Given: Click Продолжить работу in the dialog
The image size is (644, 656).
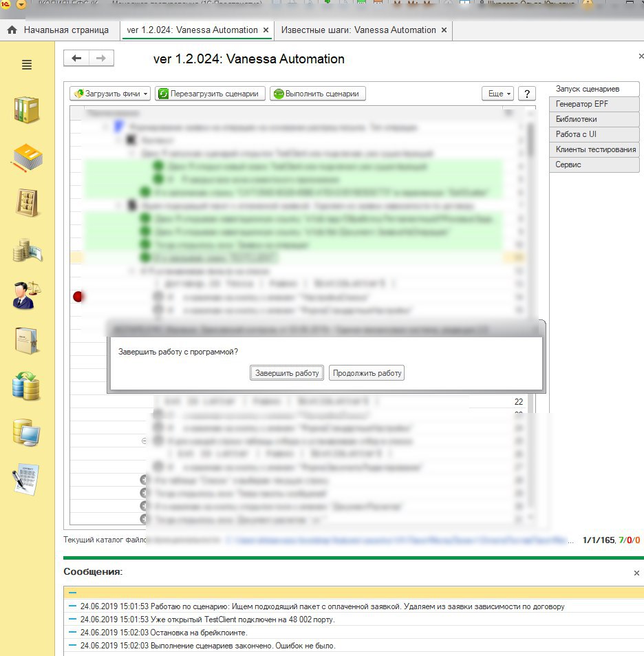Looking at the screenshot, I should click(x=367, y=373).
